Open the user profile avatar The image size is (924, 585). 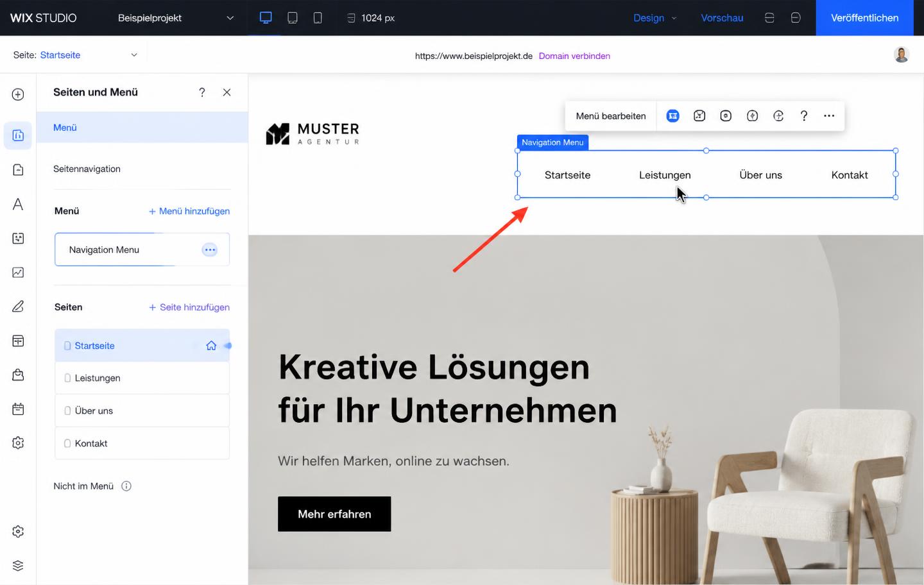point(902,55)
